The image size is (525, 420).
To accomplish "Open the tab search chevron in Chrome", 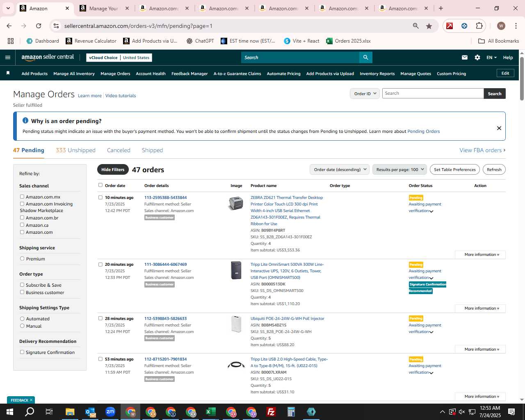I will point(8,8).
